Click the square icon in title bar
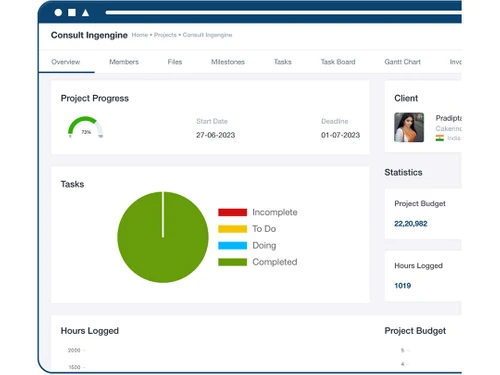Viewport: 500px width, 375px height. (72, 13)
